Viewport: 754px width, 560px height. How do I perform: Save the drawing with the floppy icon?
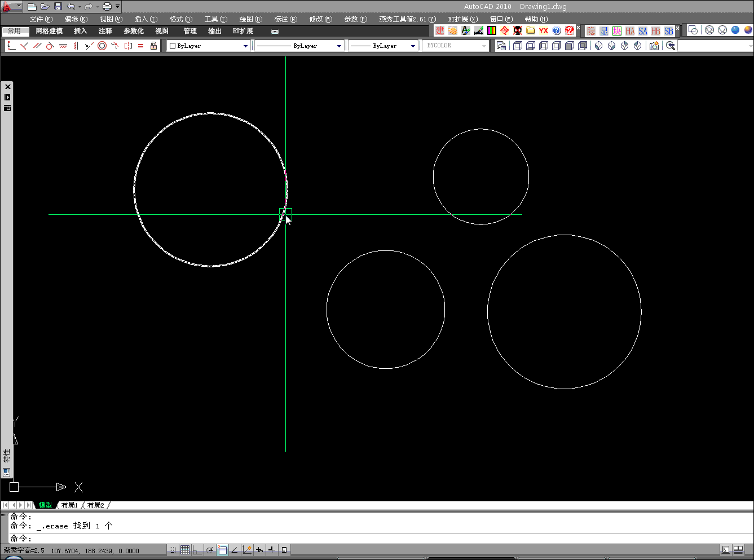[x=58, y=7]
